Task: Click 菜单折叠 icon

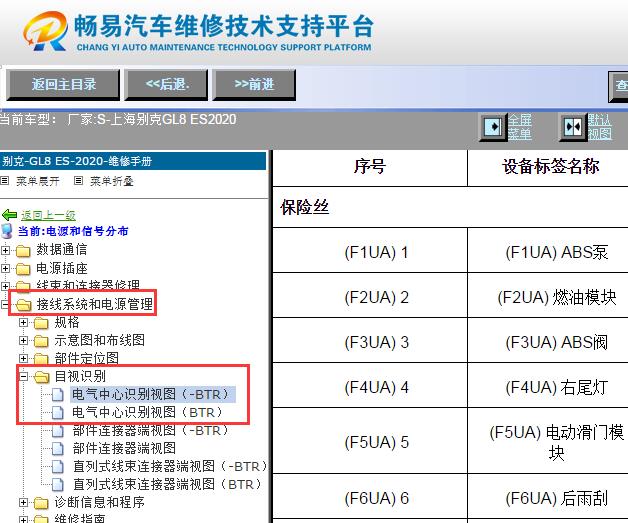Action: pyautogui.click(x=78, y=181)
